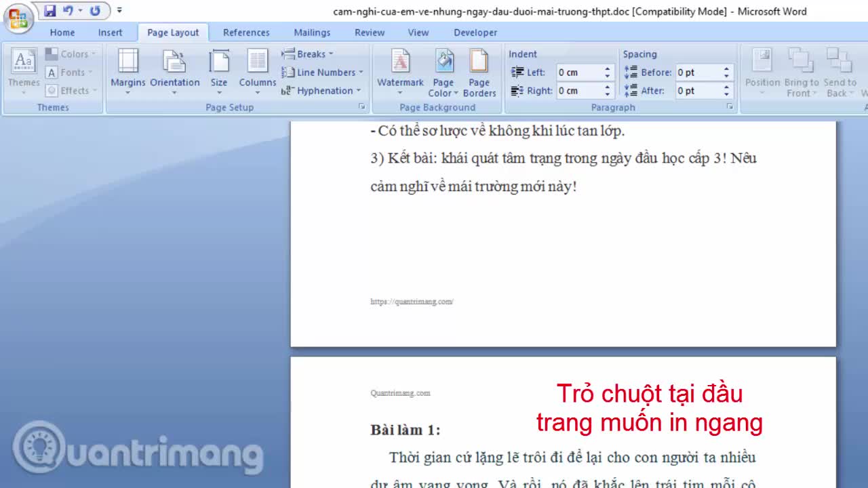868x488 pixels.
Task: Click the Spacing After icon
Action: pyautogui.click(x=631, y=91)
